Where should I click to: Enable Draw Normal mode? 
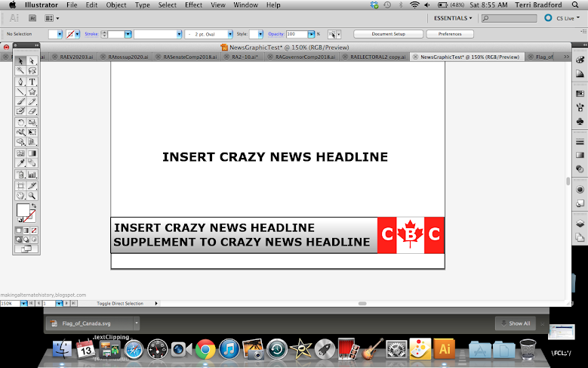19,240
